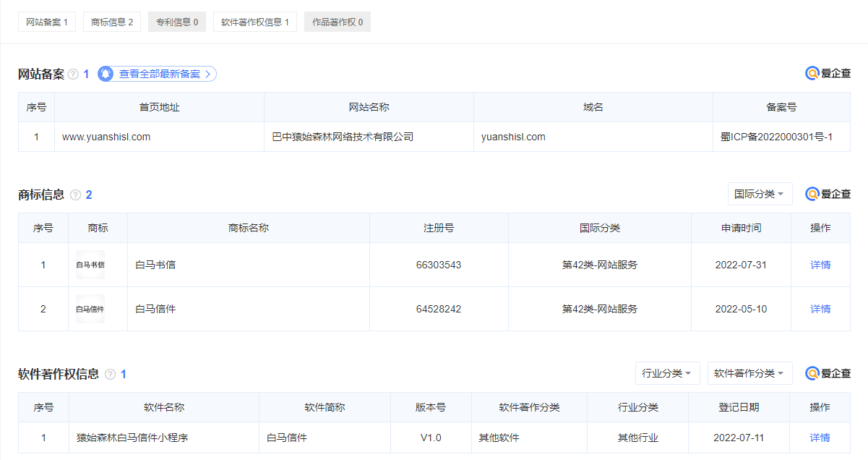
Task: Click the registration number 64528242
Action: tap(439, 309)
